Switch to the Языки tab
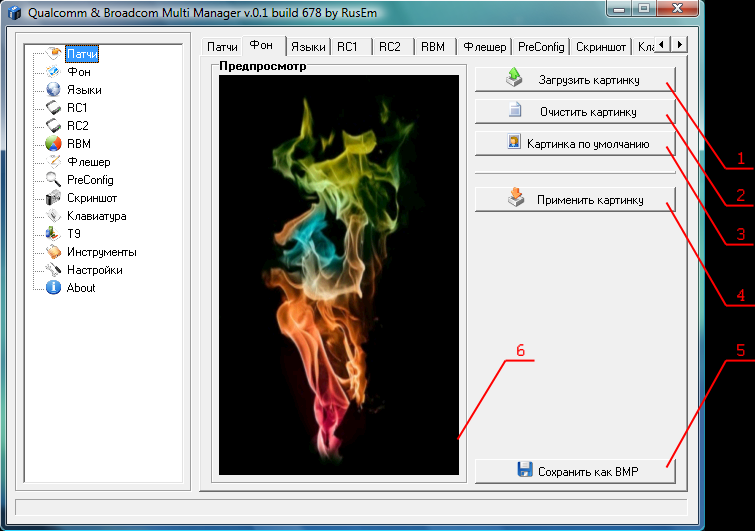The width and height of the screenshot is (755, 531). point(308,47)
